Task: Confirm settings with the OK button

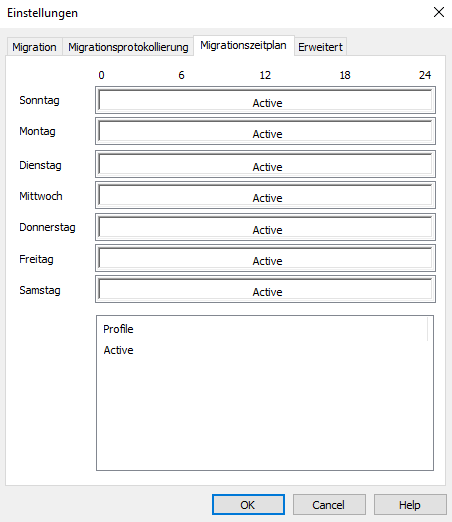Action: [x=248, y=505]
